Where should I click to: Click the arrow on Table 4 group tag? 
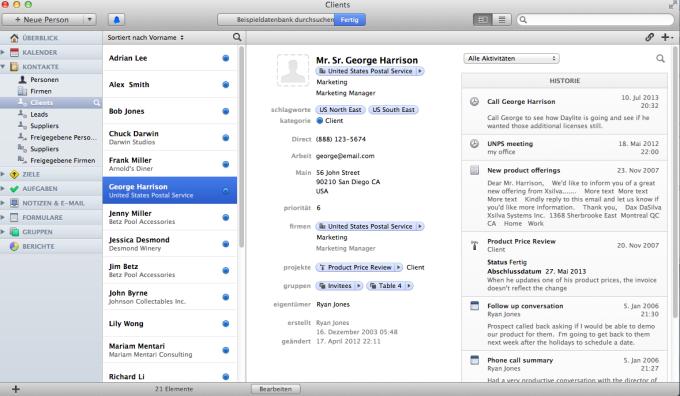coord(409,286)
